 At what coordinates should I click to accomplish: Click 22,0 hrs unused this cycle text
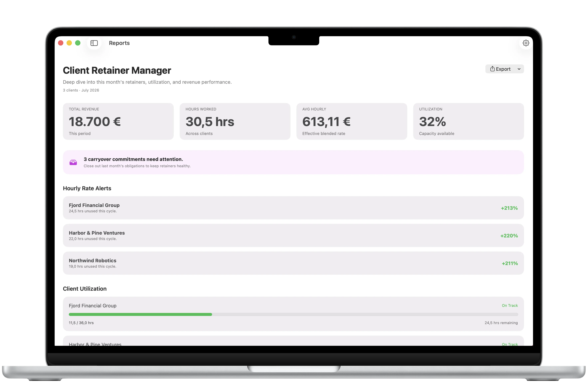coord(93,239)
